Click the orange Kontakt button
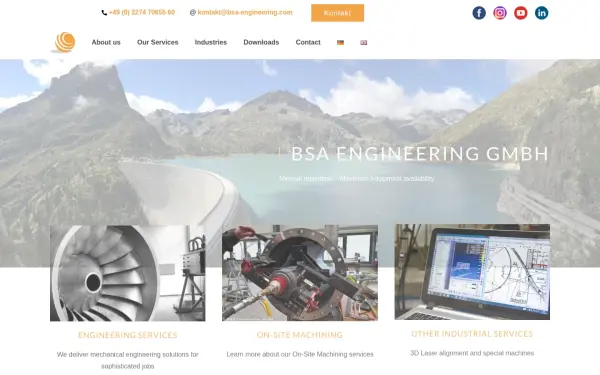The width and height of the screenshot is (600, 375). pos(338,13)
